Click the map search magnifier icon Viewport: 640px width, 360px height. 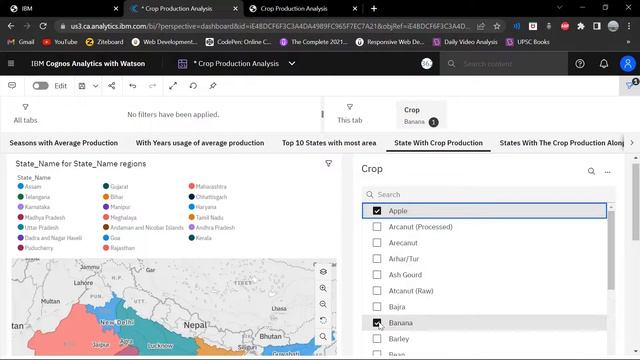[x=323, y=336]
